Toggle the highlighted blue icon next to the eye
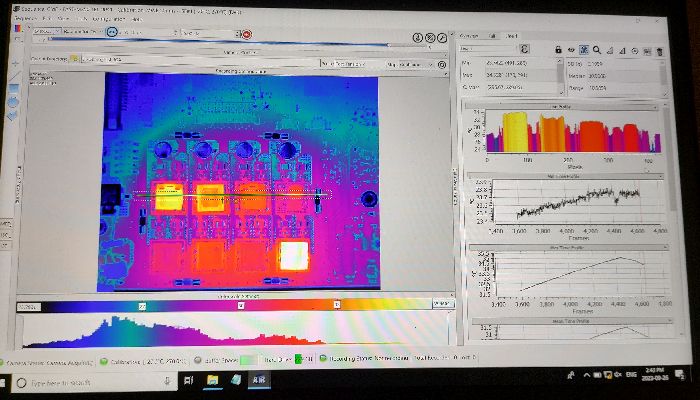This screenshot has height=400, width=700. [583, 50]
